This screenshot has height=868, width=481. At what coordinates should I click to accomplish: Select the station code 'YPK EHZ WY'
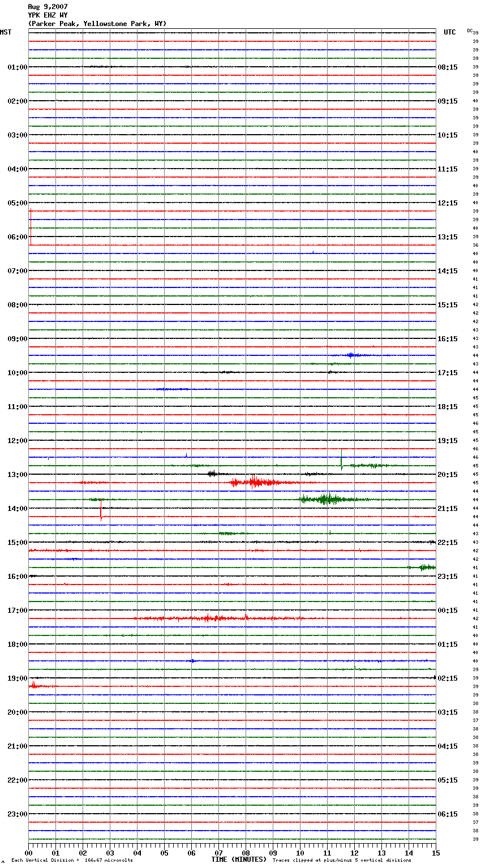[x=48, y=15]
